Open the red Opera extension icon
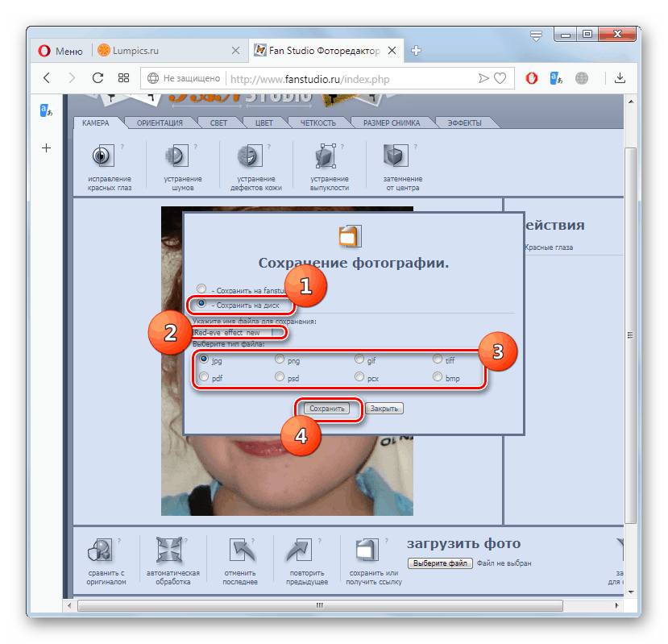This screenshot has width=668, height=644. tap(532, 78)
